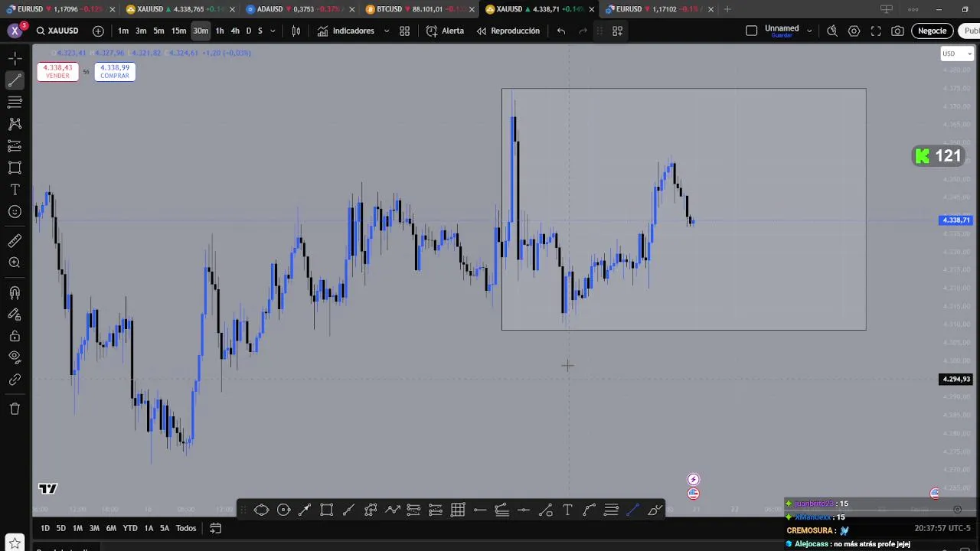This screenshot has height=551, width=980.
Task: Open go-to-date calendar icon
Action: click(x=216, y=528)
